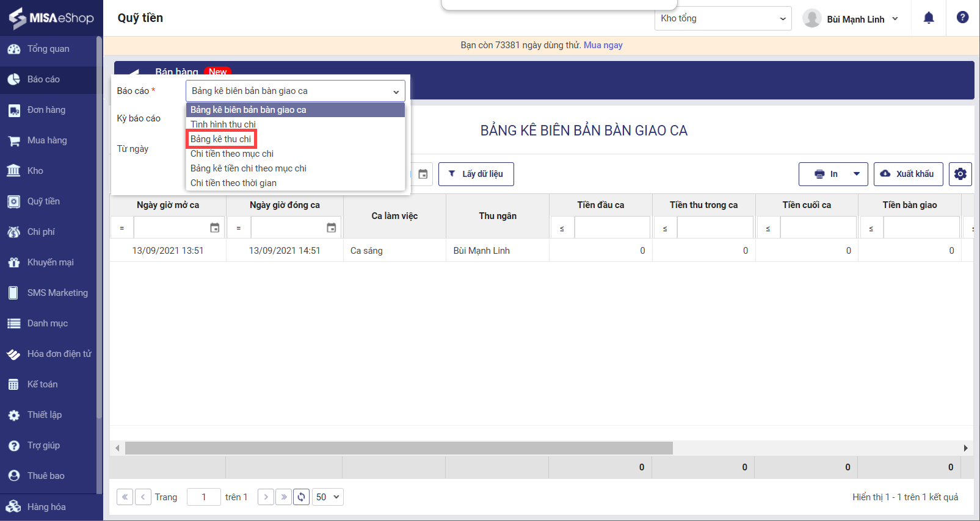The height and width of the screenshot is (521, 980).
Task: Open the MISA eShop logo home
Action: point(51,18)
